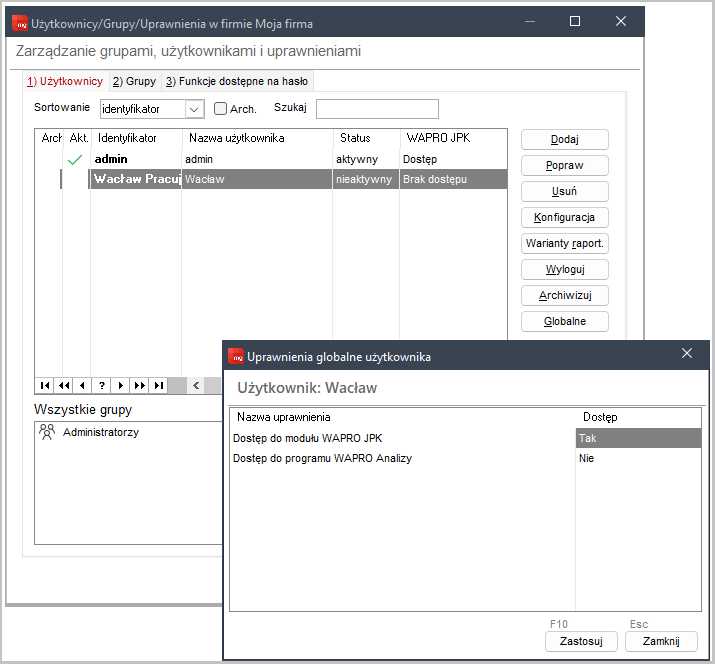This screenshot has height=664, width=715.
Task: Click Zastosuj to apply permissions
Action: coord(581,641)
